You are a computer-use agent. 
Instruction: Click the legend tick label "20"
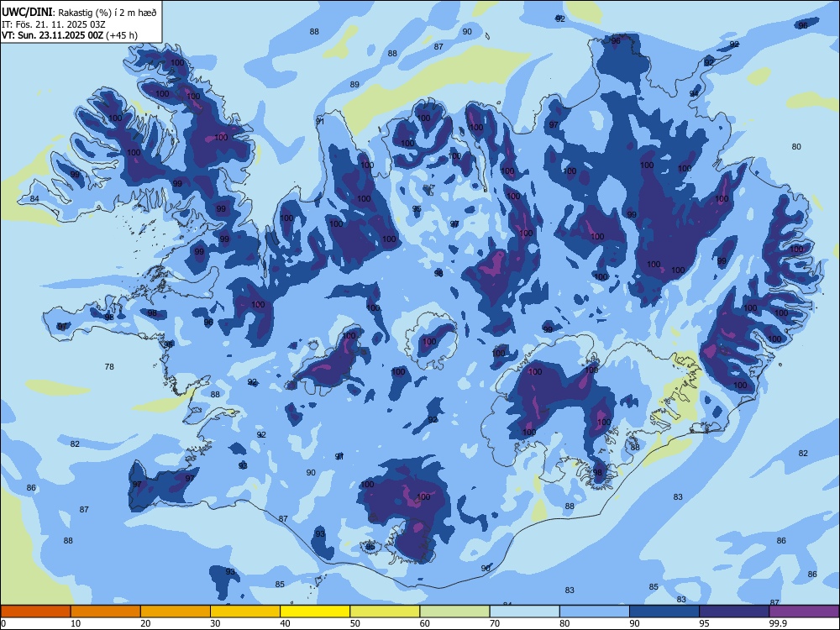(x=145, y=623)
